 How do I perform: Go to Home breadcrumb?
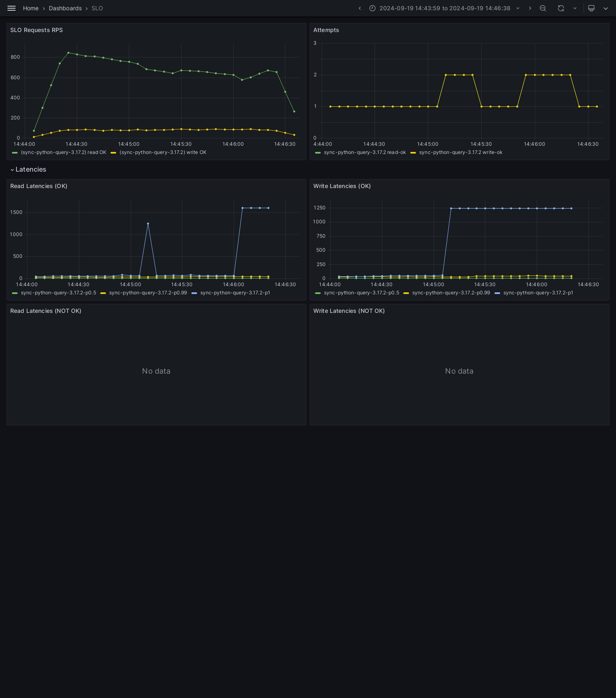point(31,8)
